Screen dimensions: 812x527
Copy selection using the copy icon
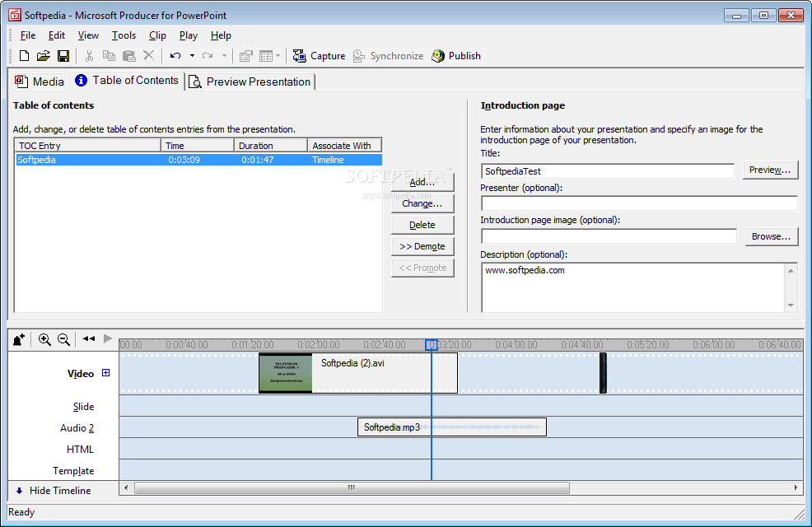pos(109,56)
